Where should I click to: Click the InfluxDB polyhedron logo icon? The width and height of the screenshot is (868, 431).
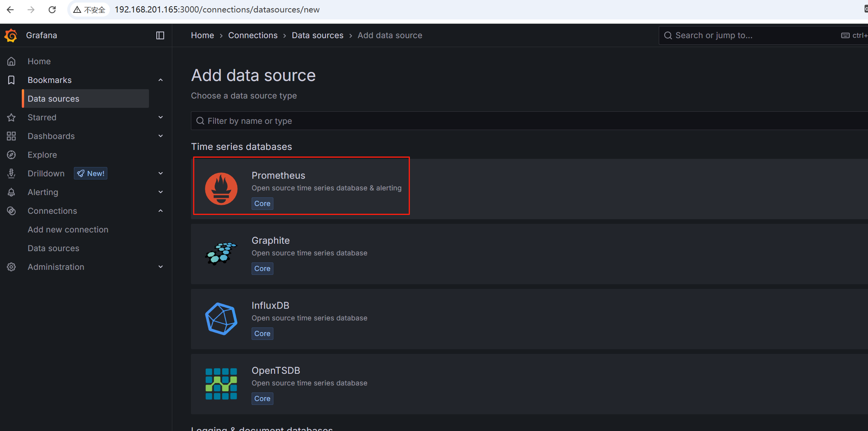221,318
